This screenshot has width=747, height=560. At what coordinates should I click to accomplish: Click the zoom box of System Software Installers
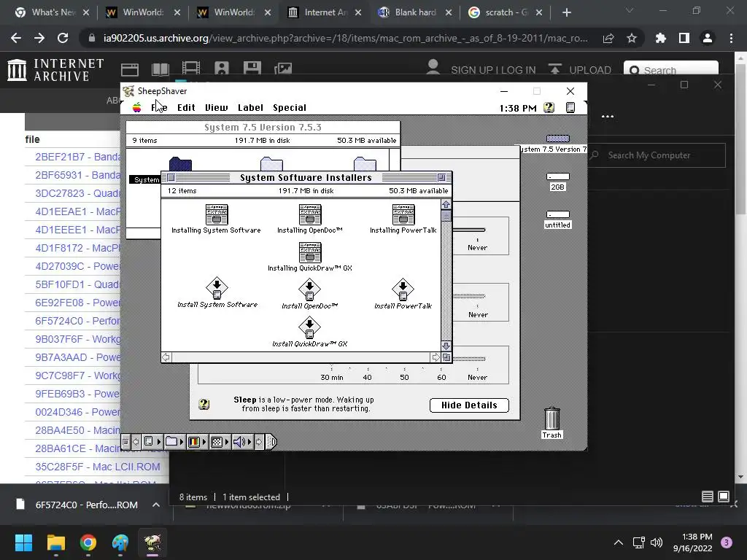(x=441, y=178)
